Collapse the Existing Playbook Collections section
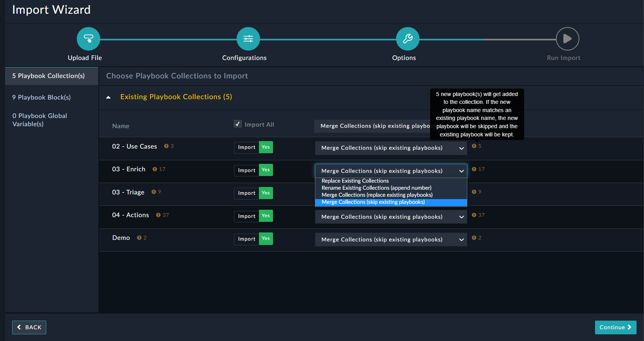Viewport: 644px width, 341px height. pos(109,97)
